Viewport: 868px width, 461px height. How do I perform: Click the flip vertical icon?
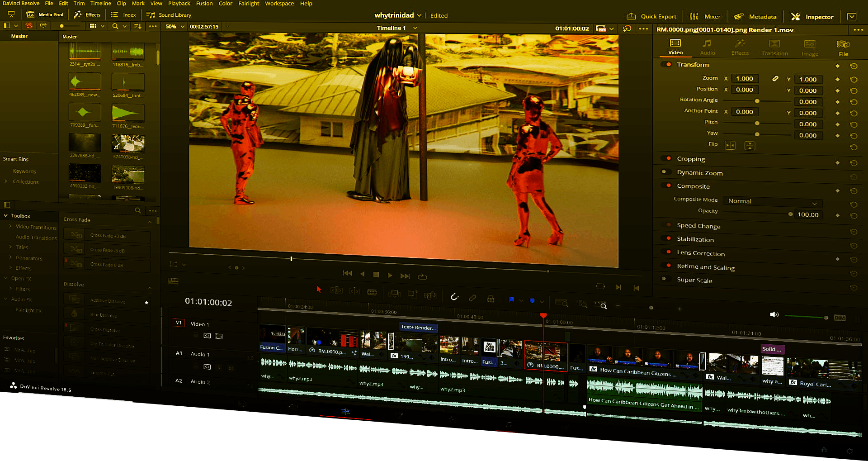750,146
